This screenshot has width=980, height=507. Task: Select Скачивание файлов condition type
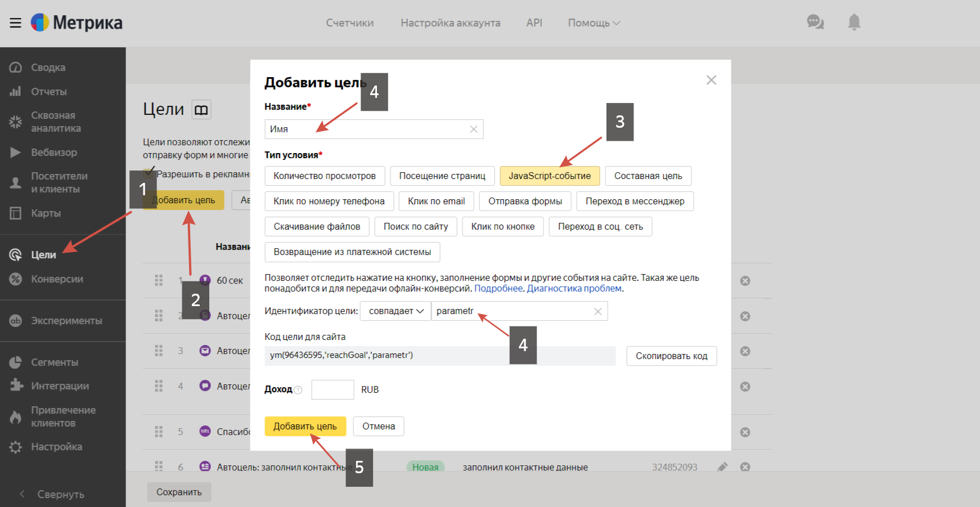click(x=317, y=226)
